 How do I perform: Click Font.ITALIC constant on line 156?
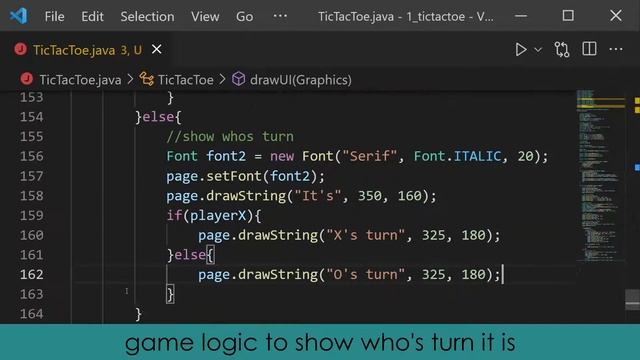[x=457, y=156]
